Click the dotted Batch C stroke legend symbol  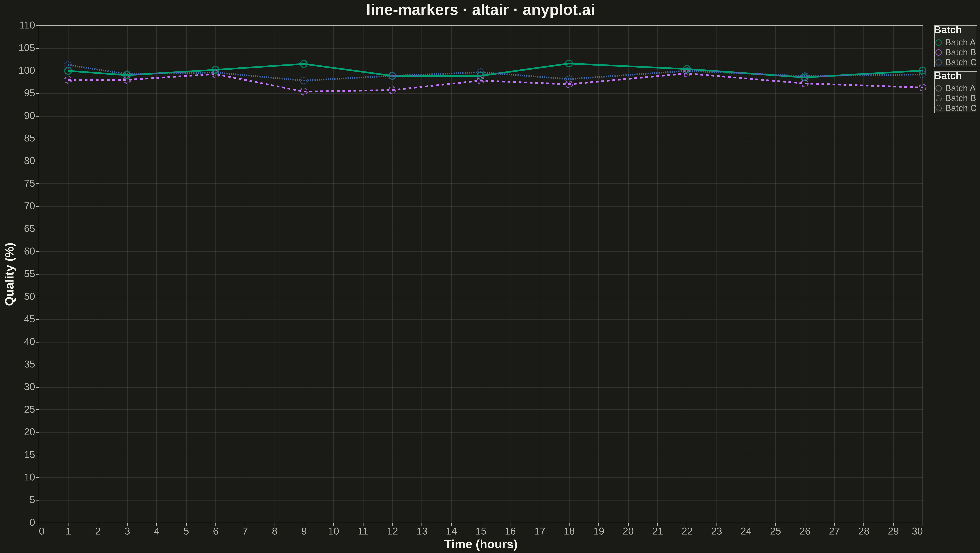939,108
